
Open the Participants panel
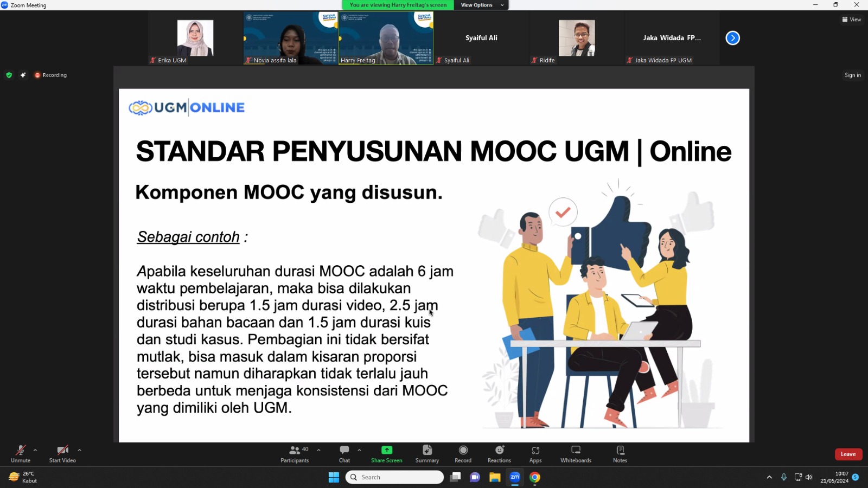[x=295, y=453]
